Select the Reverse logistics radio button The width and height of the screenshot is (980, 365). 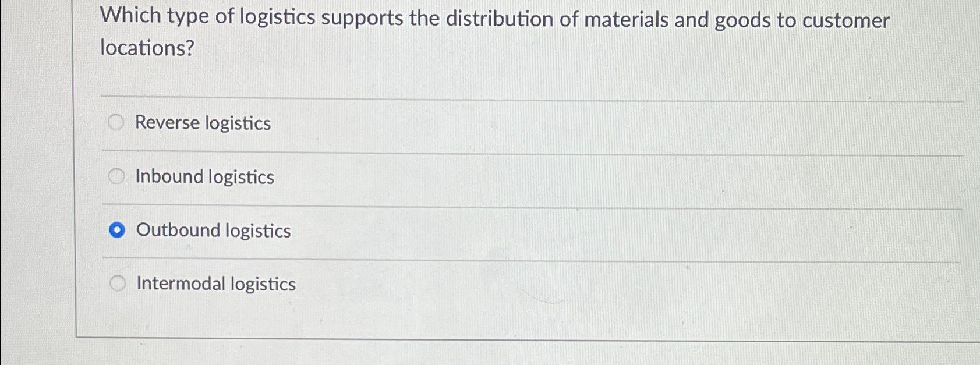[x=117, y=122]
